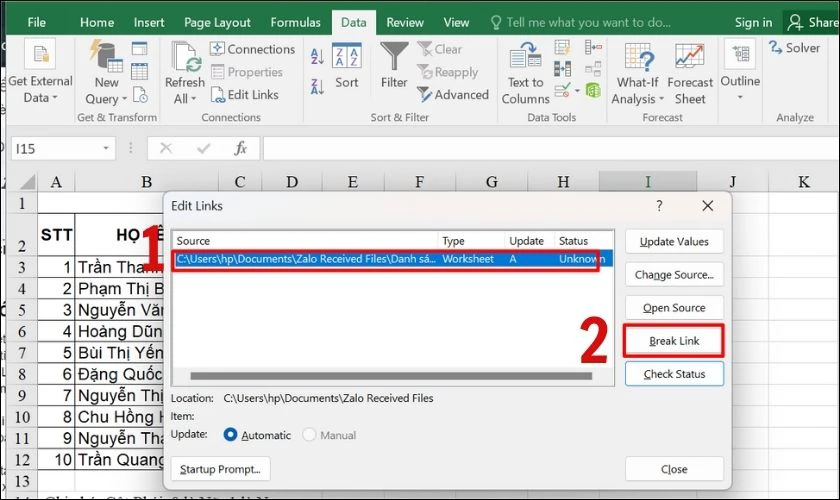This screenshot has width=840, height=500.
Task: Select the Automatic update radio button
Action: (x=230, y=435)
